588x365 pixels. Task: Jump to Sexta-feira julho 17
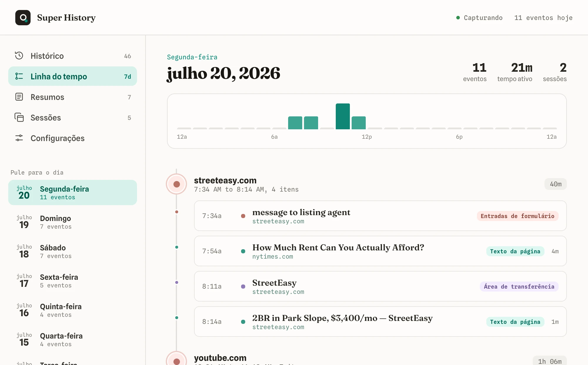(73, 281)
